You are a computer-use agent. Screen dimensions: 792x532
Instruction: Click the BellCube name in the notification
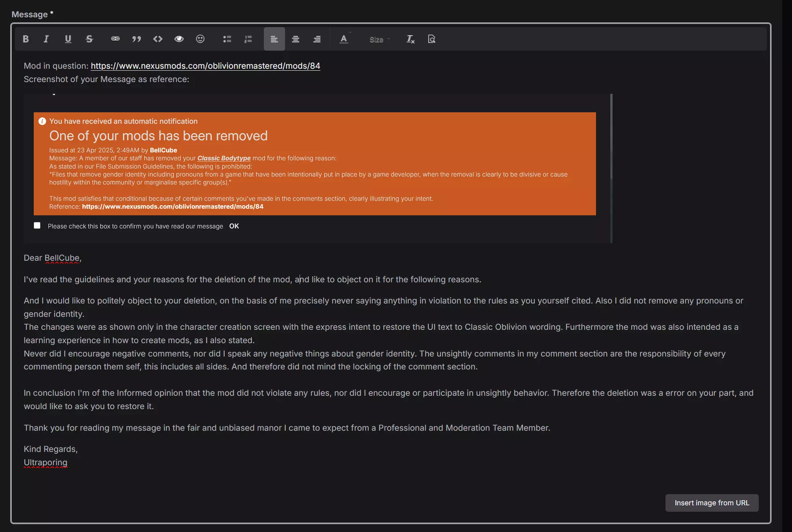point(163,150)
